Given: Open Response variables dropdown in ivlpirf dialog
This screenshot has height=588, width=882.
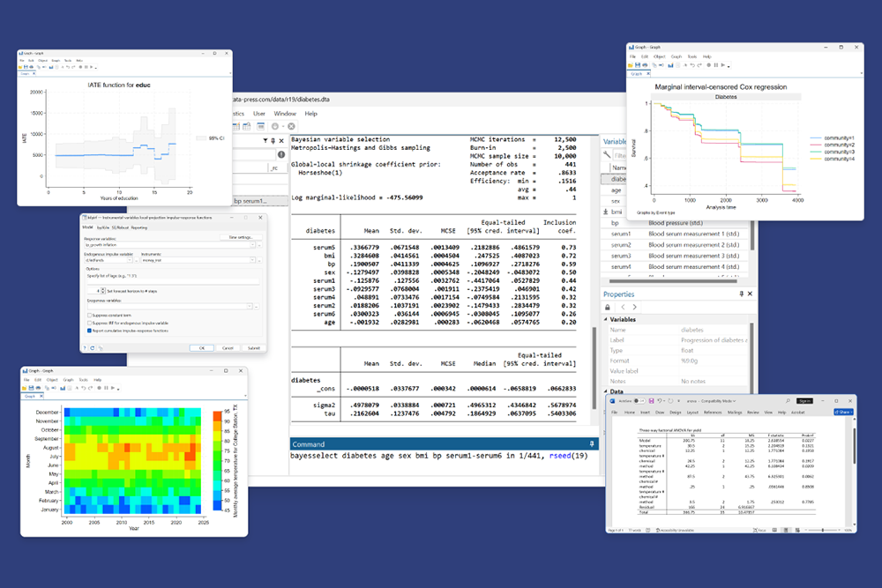Looking at the screenshot, I should (252, 245).
